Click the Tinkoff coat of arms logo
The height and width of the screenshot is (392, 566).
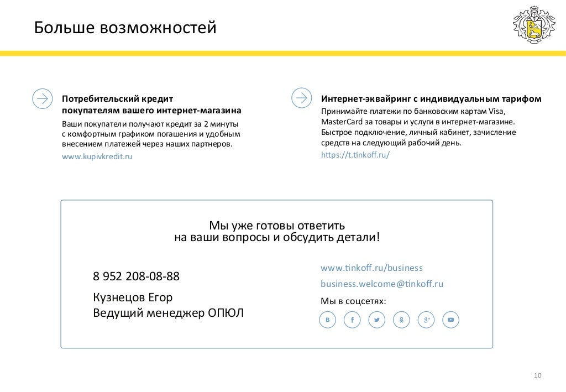534,25
